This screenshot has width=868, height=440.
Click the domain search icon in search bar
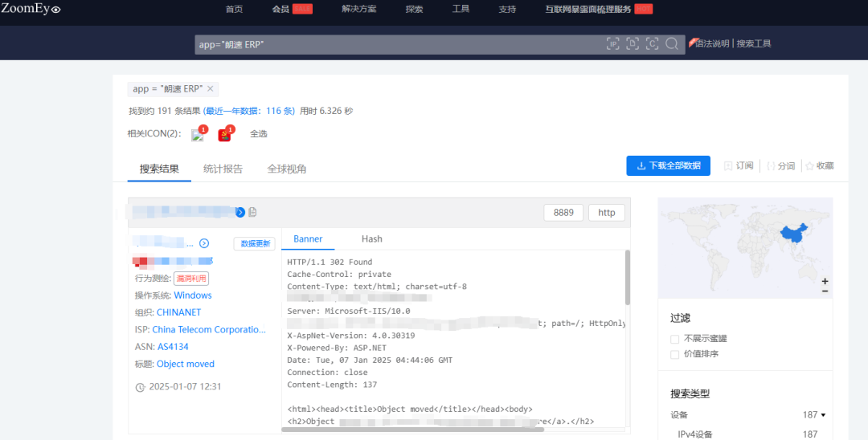pos(633,44)
